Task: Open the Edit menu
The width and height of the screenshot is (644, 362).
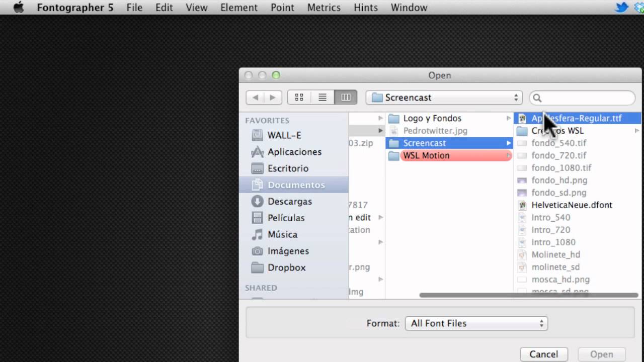Action: coord(164,8)
